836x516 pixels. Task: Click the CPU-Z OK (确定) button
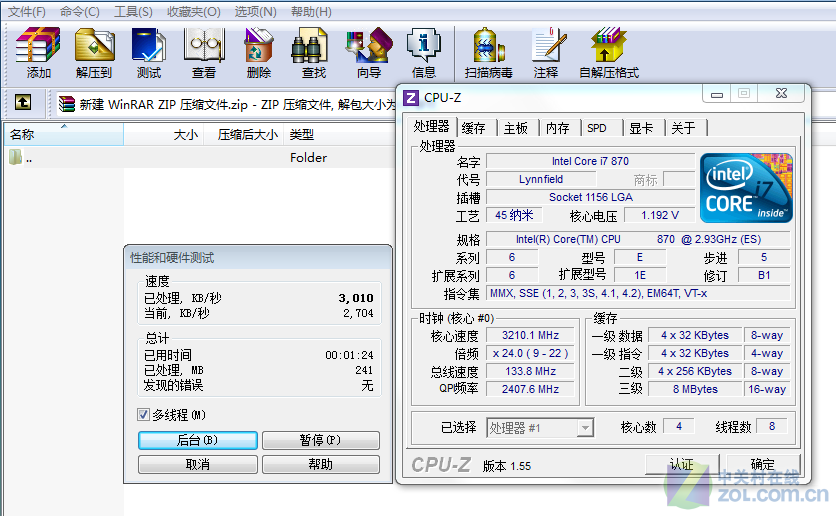pos(762,464)
